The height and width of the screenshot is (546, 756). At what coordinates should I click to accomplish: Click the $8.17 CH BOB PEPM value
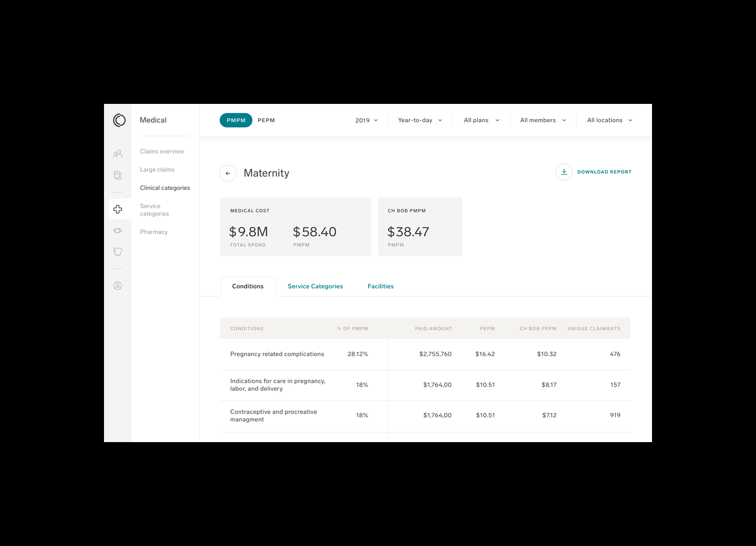click(549, 385)
